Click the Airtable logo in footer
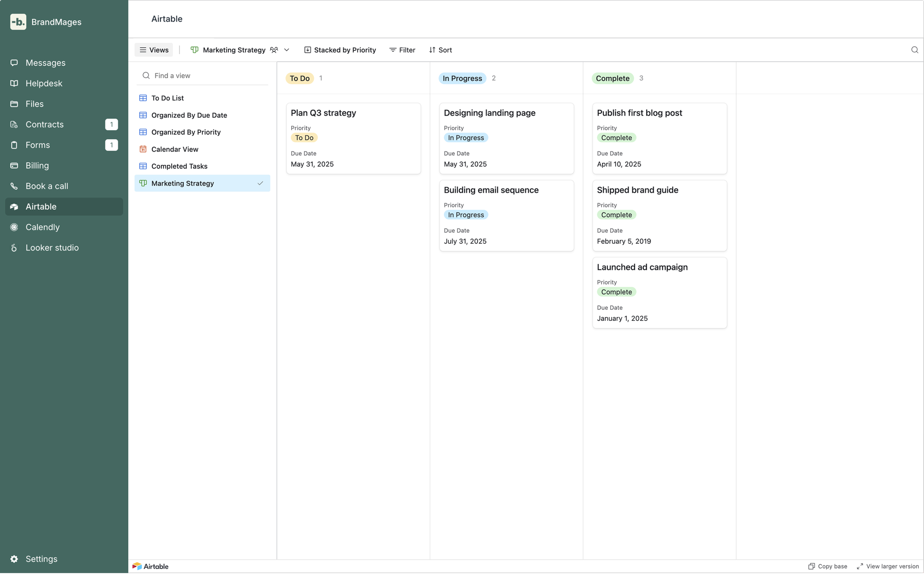Image resolution: width=924 pixels, height=574 pixels. [150, 566]
